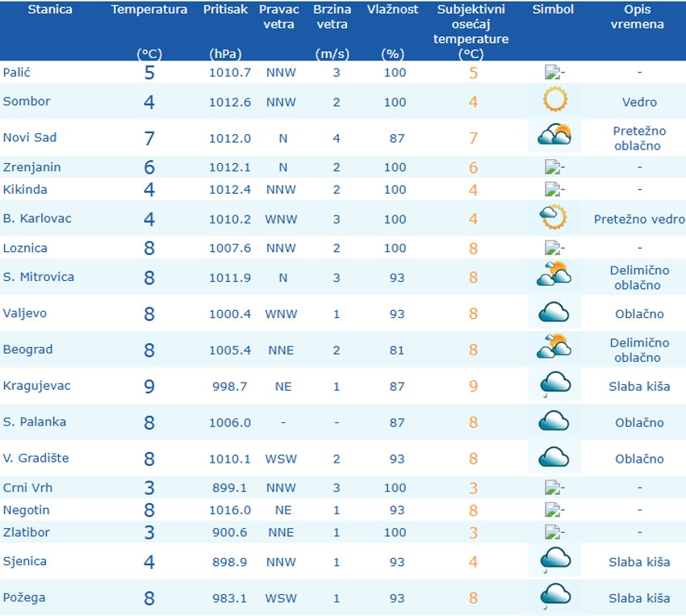
Task: Click the Temperatura column header
Action: (149, 10)
